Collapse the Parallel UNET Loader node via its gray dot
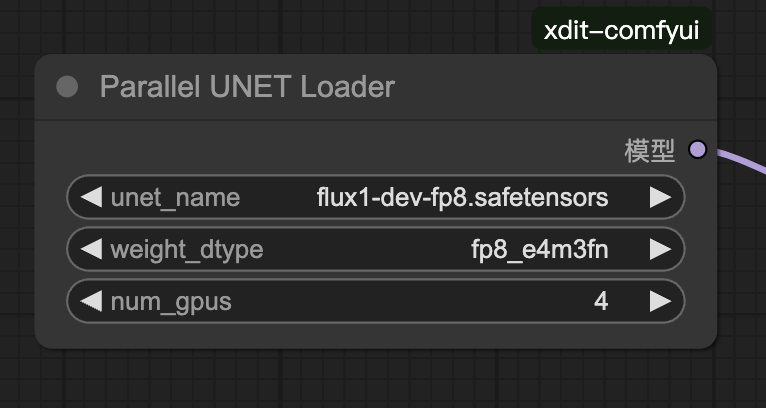The image size is (766, 408). coord(67,87)
